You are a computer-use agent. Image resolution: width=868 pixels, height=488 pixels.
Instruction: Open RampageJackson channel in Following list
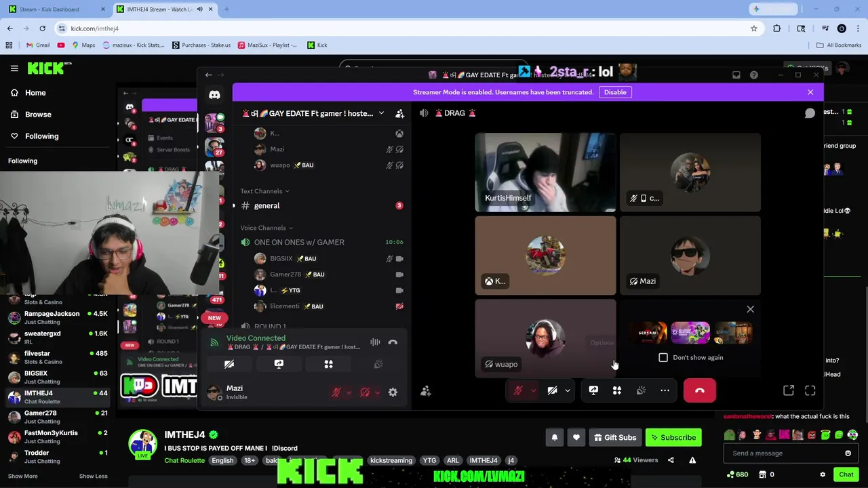pyautogui.click(x=58, y=317)
